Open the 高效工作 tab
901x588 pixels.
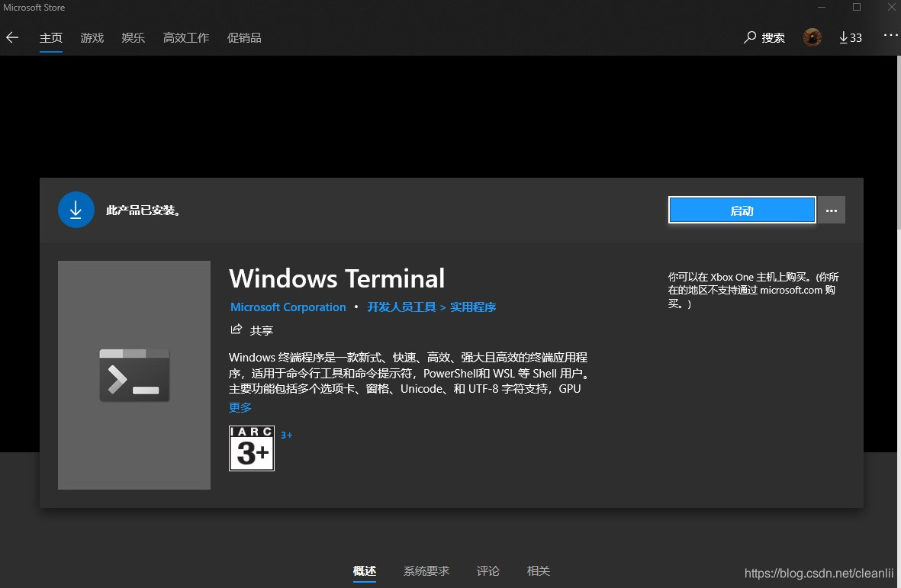(x=185, y=38)
